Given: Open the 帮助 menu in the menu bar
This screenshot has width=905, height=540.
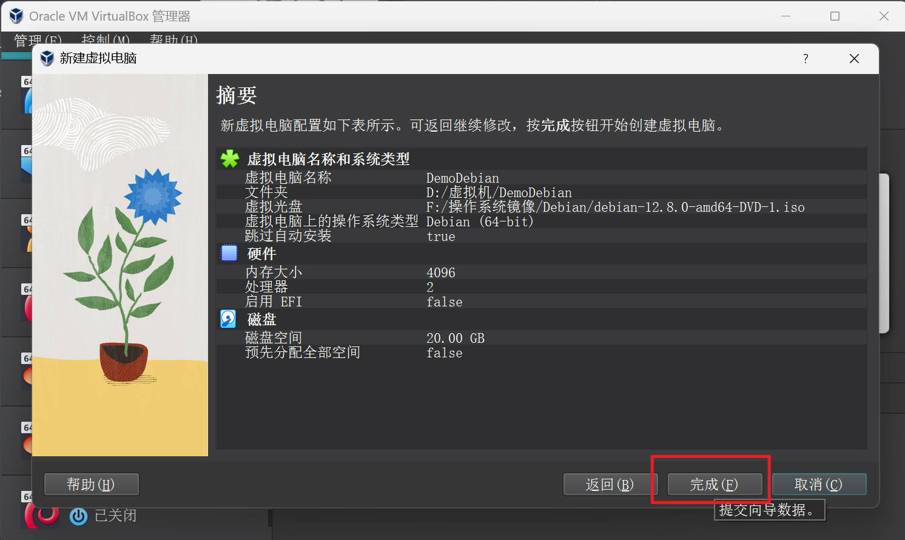Looking at the screenshot, I should tap(173, 41).
